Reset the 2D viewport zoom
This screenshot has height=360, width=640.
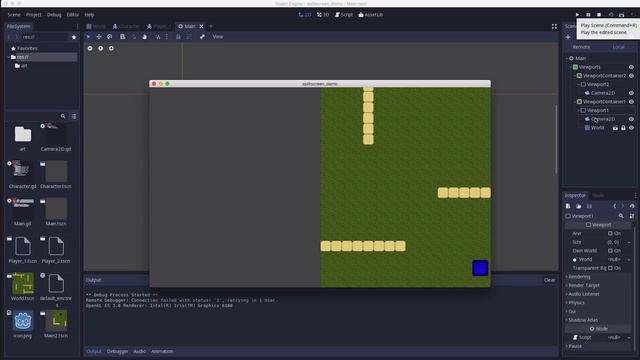100,48
